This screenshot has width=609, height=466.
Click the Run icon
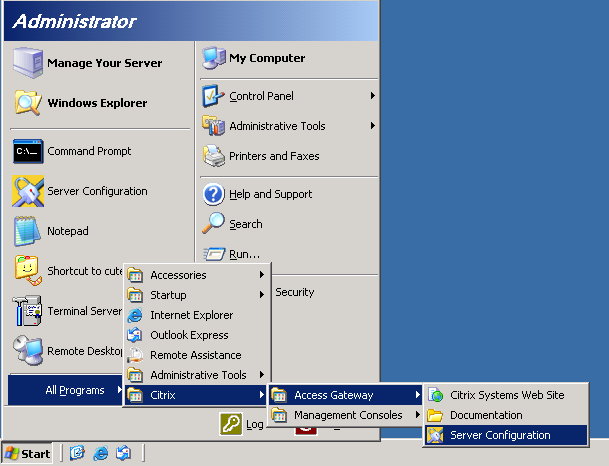(x=214, y=254)
